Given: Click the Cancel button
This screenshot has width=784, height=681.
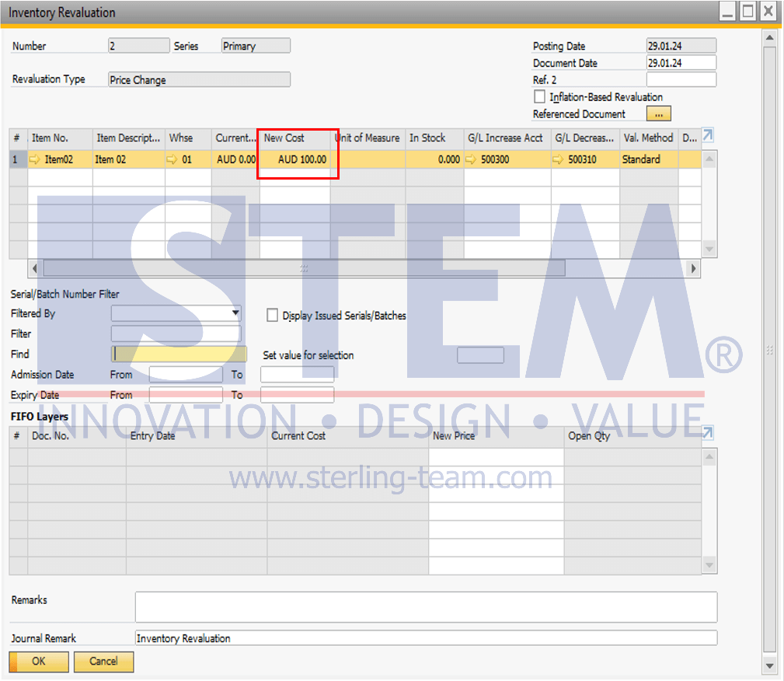Looking at the screenshot, I should click(x=103, y=662).
